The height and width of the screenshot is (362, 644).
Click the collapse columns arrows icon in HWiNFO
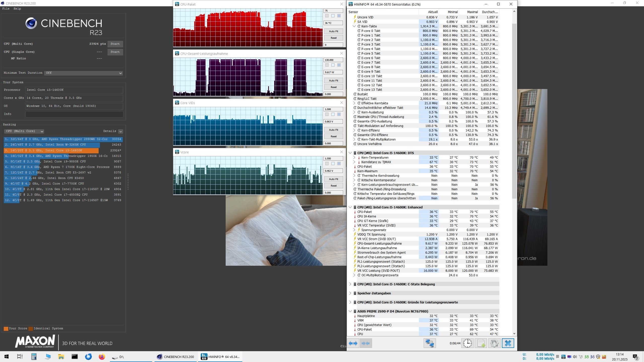(x=366, y=343)
